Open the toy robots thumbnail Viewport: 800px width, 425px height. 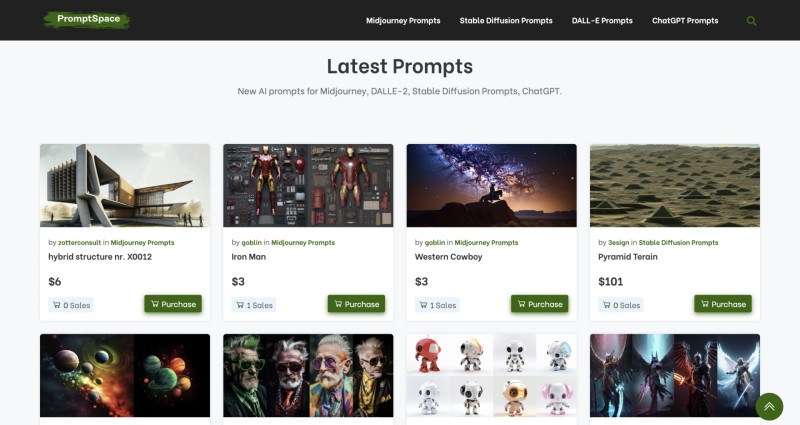coord(492,376)
